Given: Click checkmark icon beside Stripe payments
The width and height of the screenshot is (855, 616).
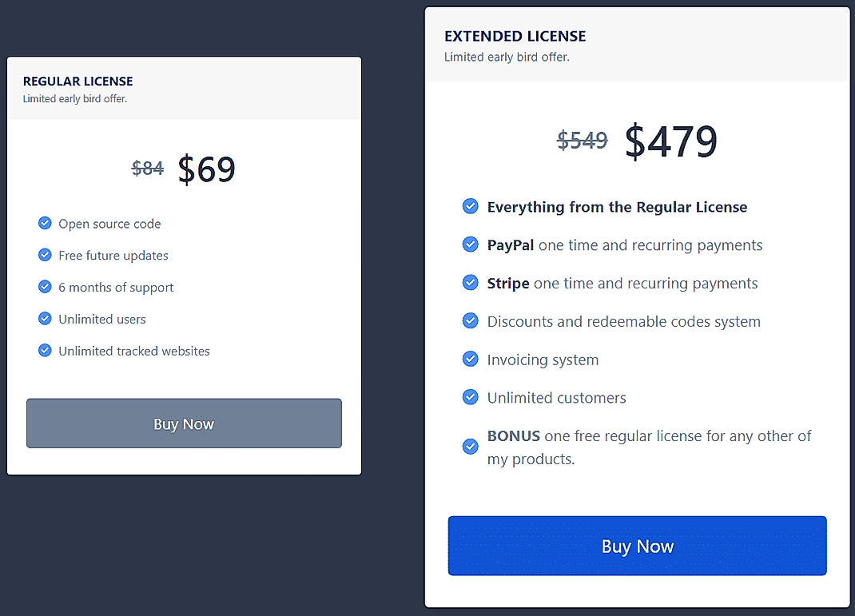Looking at the screenshot, I should [471, 283].
